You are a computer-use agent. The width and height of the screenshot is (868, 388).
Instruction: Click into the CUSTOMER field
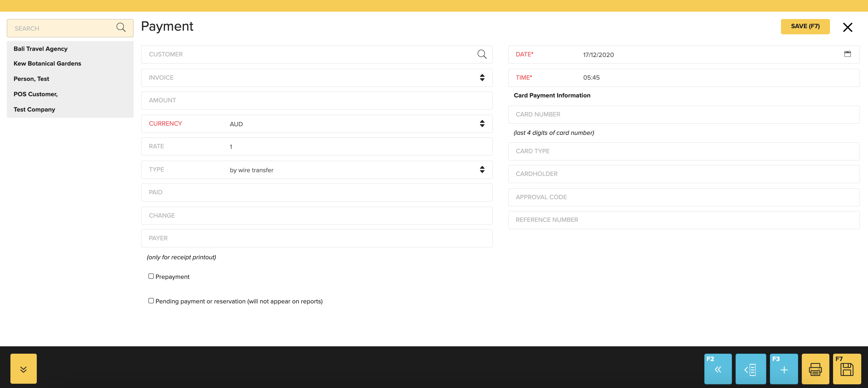[x=317, y=55]
